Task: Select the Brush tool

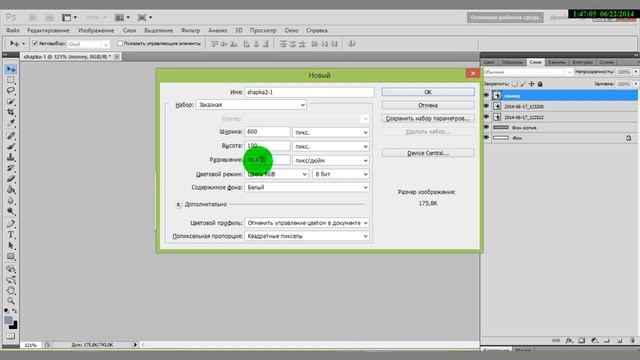Action: tap(11, 147)
